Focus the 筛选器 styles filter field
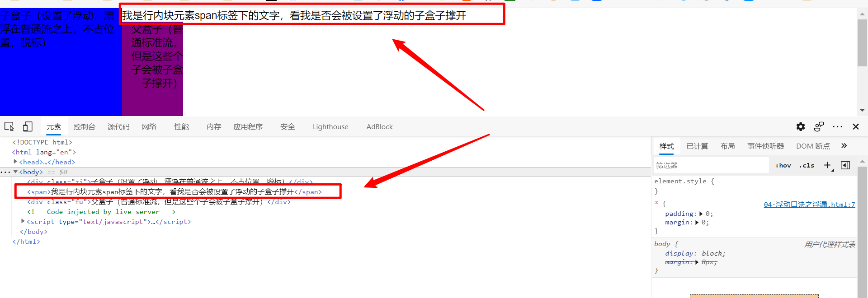 (711, 166)
